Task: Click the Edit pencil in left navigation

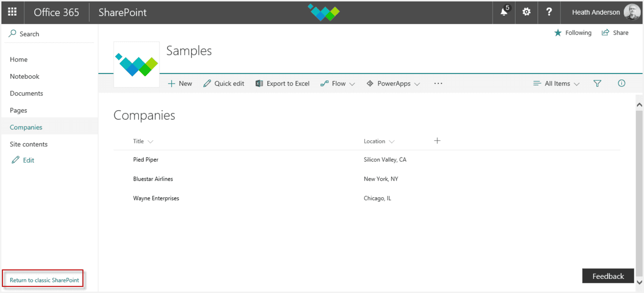Action: [16, 160]
